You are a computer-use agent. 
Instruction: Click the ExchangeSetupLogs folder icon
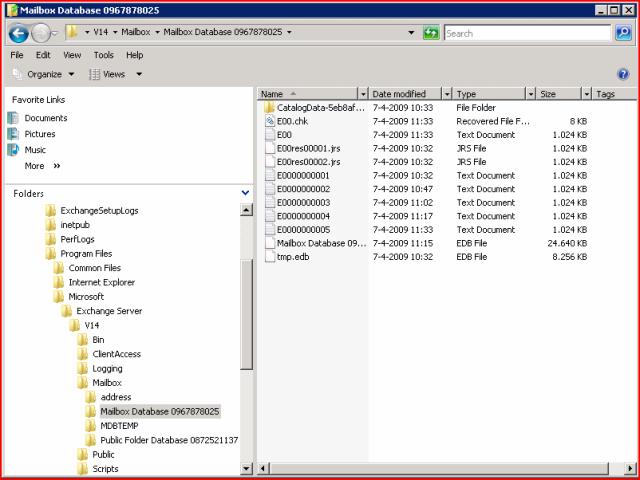[x=51, y=211]
